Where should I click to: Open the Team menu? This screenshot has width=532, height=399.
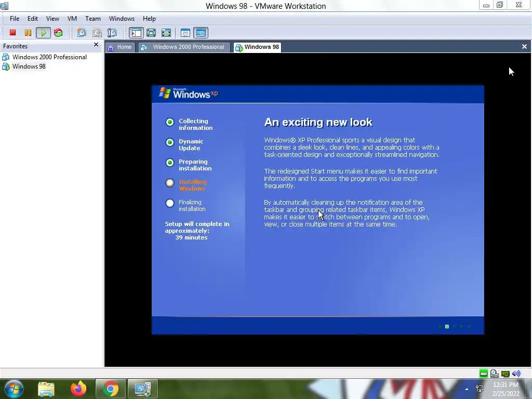[92, 19]
